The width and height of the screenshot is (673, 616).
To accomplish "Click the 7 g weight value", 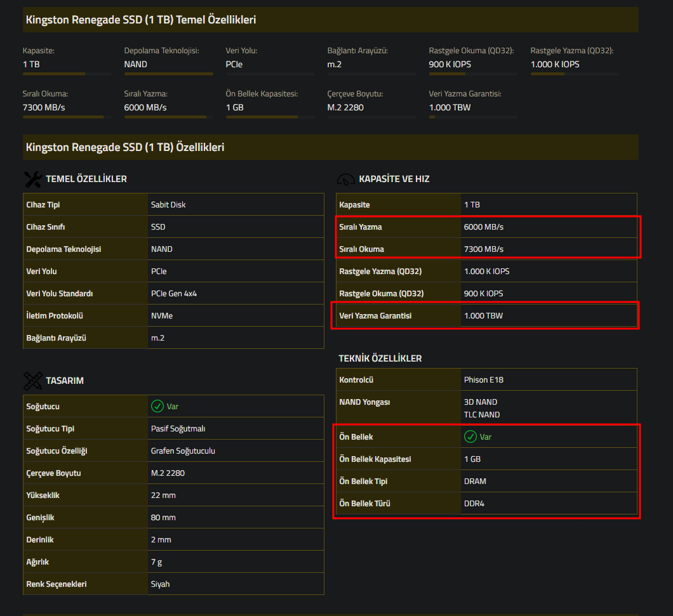I will [156, 562].
